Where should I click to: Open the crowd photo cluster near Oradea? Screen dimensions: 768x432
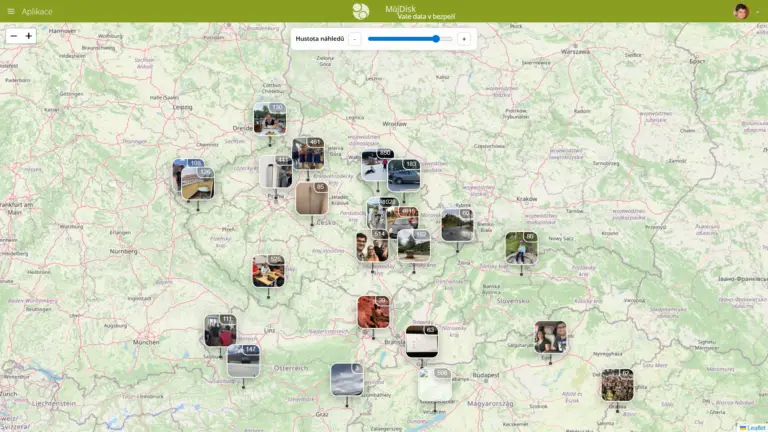(617, 385)
